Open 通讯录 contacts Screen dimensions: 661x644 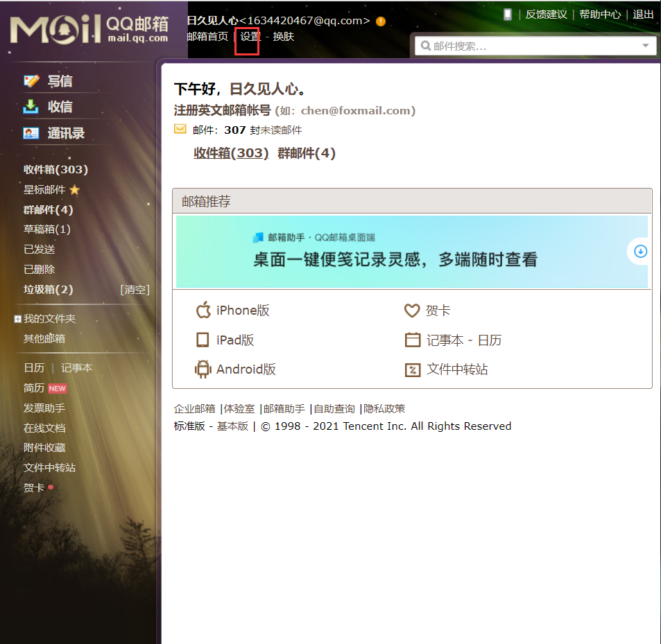[66, 133]
